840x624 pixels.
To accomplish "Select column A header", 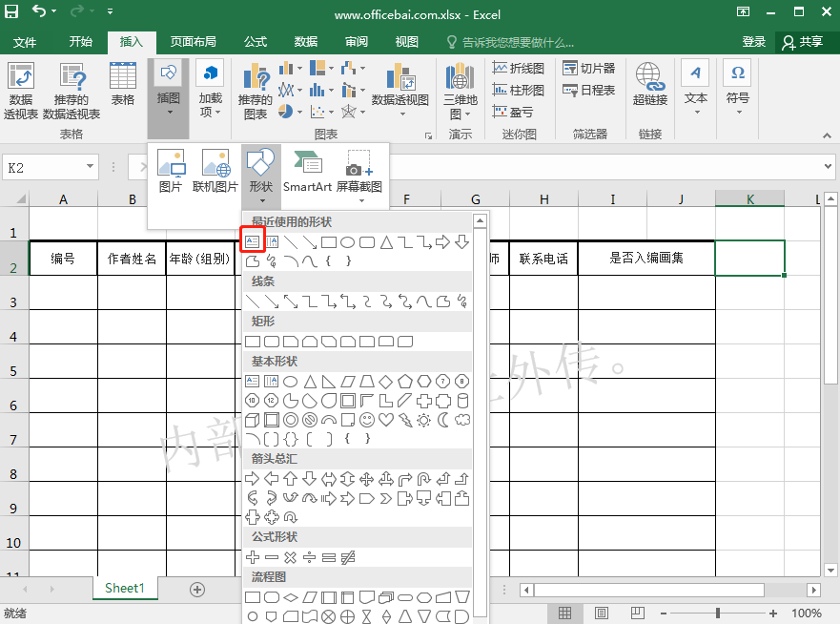I will tap(63, 199).
